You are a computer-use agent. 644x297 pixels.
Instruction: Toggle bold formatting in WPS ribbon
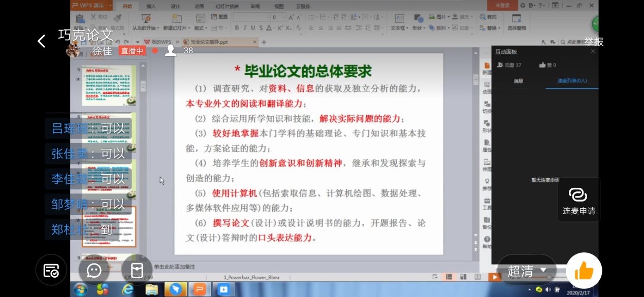[237, 28]
